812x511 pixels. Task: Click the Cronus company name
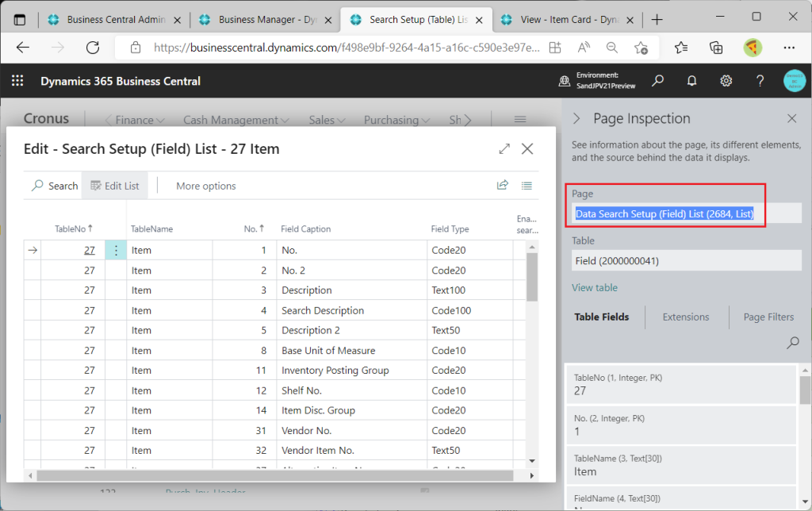coord(46,119)
